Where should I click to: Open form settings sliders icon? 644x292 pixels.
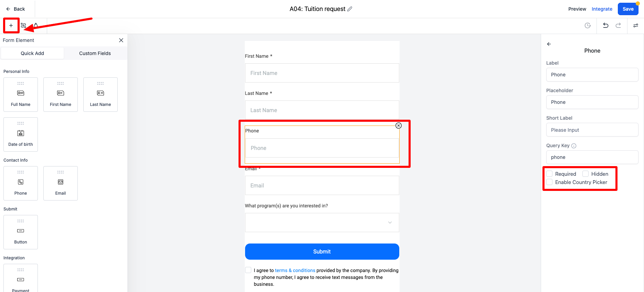(x=636, y=25)
